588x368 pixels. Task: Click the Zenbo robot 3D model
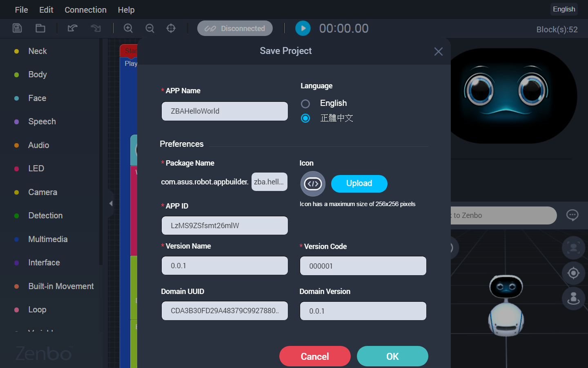coord(506,305)
